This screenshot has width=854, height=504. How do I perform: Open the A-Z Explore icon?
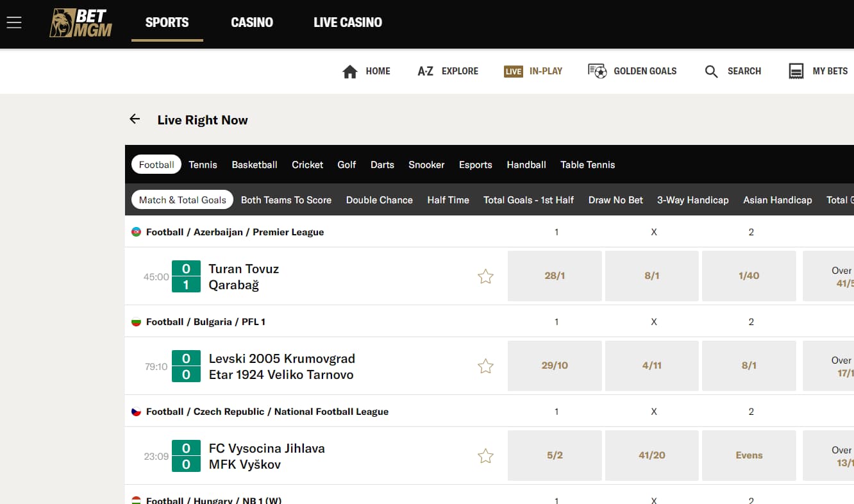pos(425,71)
